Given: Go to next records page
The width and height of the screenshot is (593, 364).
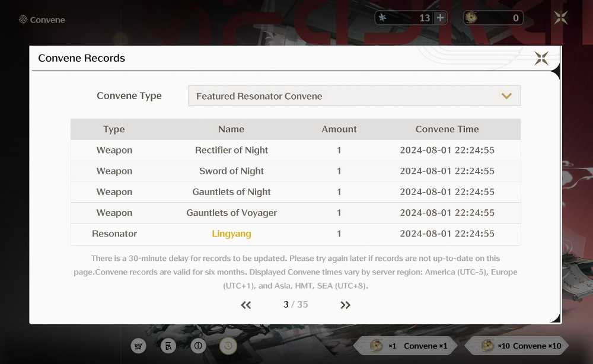Looking at the screenshot, I should tap(345, 305).
